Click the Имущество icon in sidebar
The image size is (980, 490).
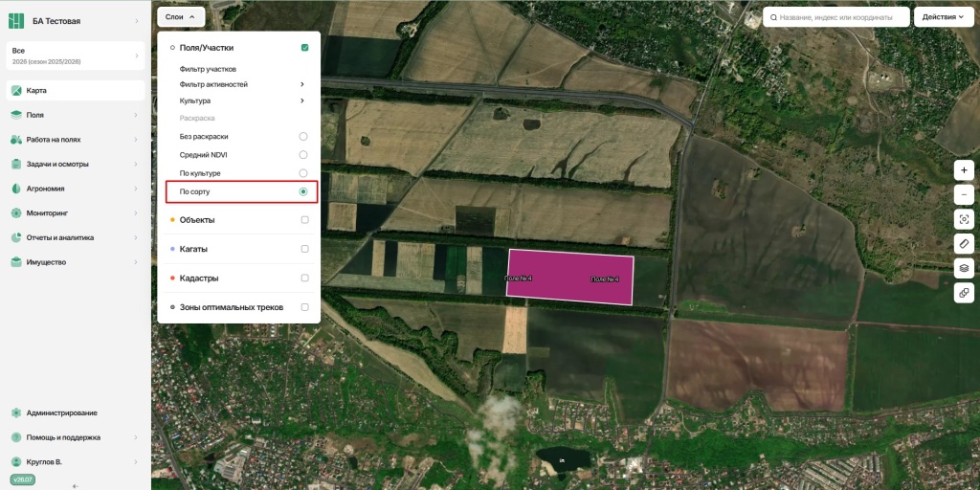click(16, 262)
